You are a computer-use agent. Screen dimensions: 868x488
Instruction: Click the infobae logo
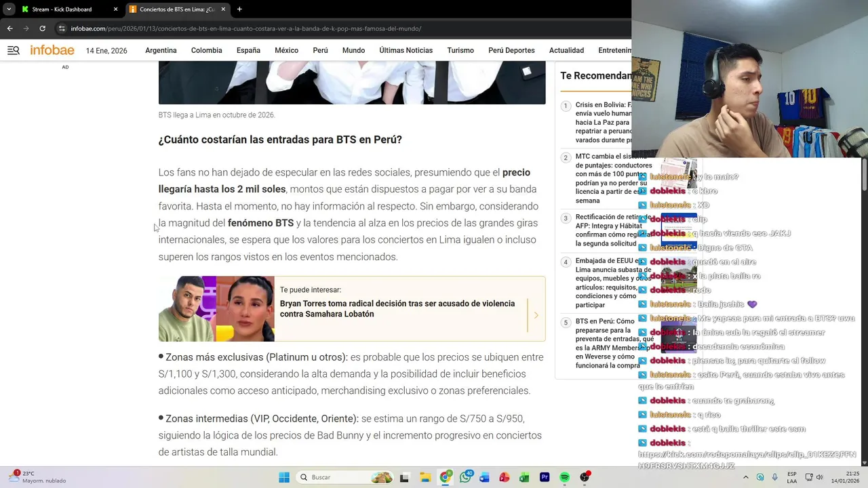[52, 50]
